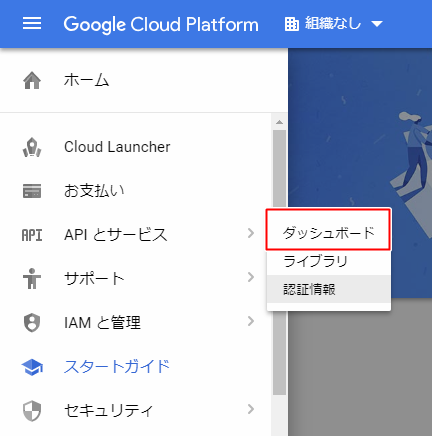
Task: Open スタートガイド link
Action: click(x=117, y=366)
